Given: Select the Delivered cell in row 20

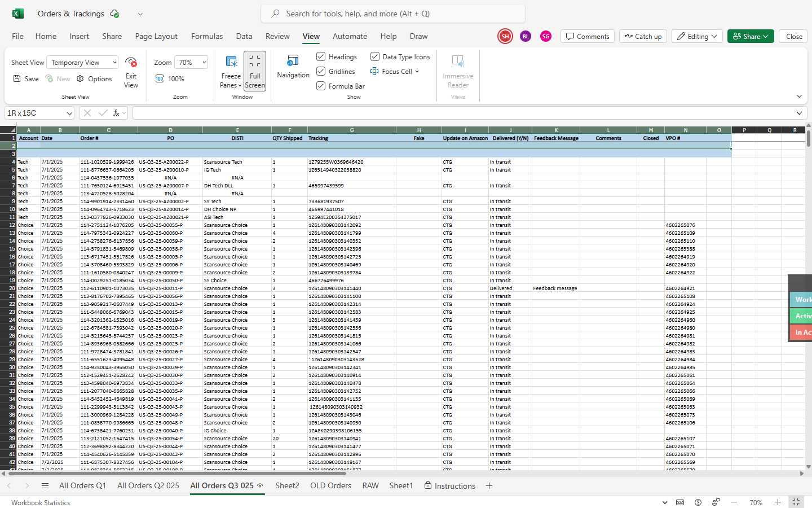Looking at the screenshot, I should click(x=510, y=288).
